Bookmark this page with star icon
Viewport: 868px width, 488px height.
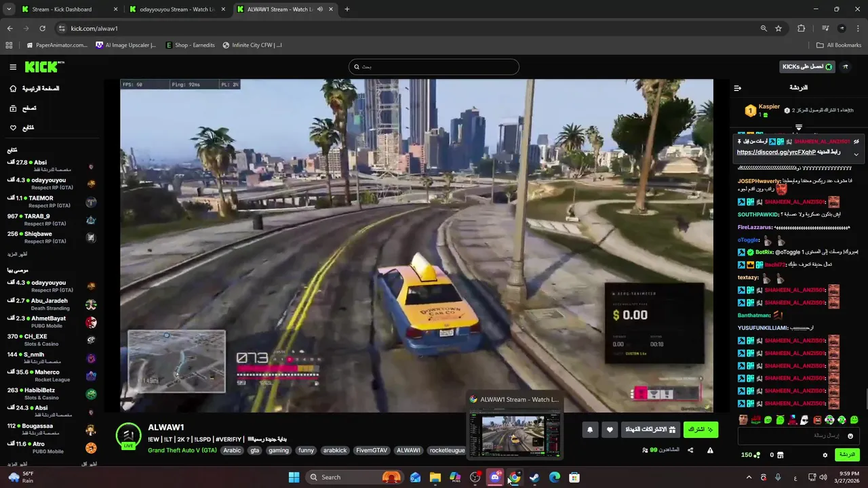coord(778,28)
